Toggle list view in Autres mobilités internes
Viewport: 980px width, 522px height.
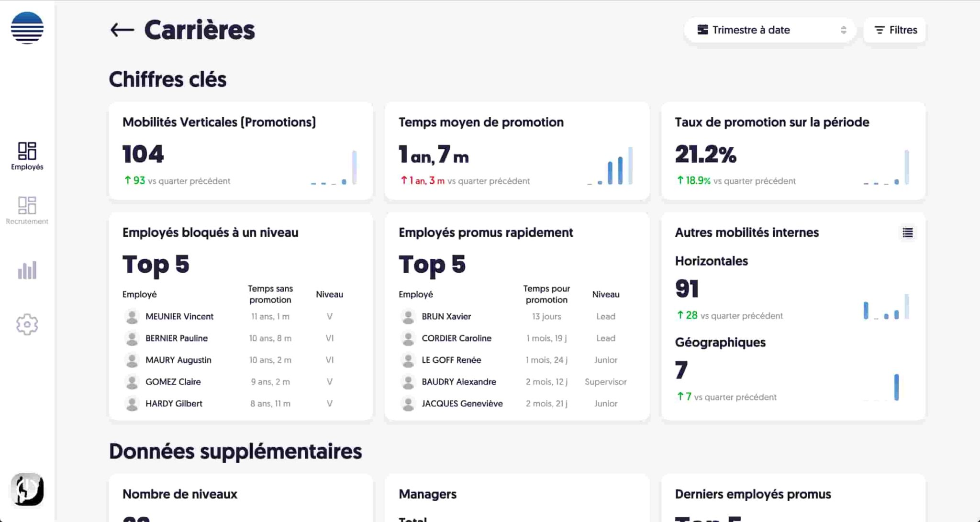pos(907,233)
